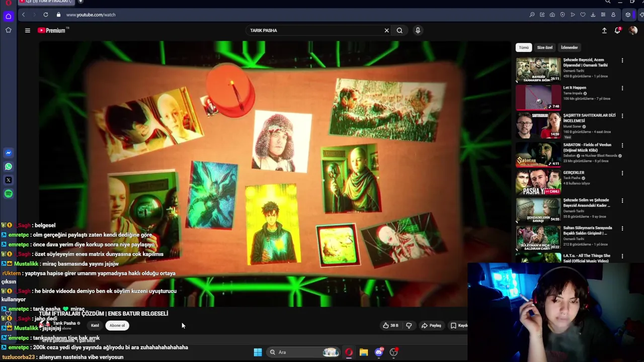
Task: Open options menu for Şehzade Bayezid video
Action: pos(622,60)
